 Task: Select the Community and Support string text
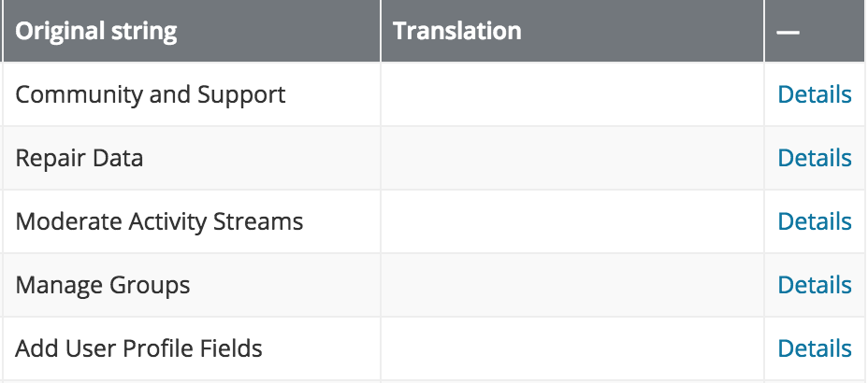150,95
